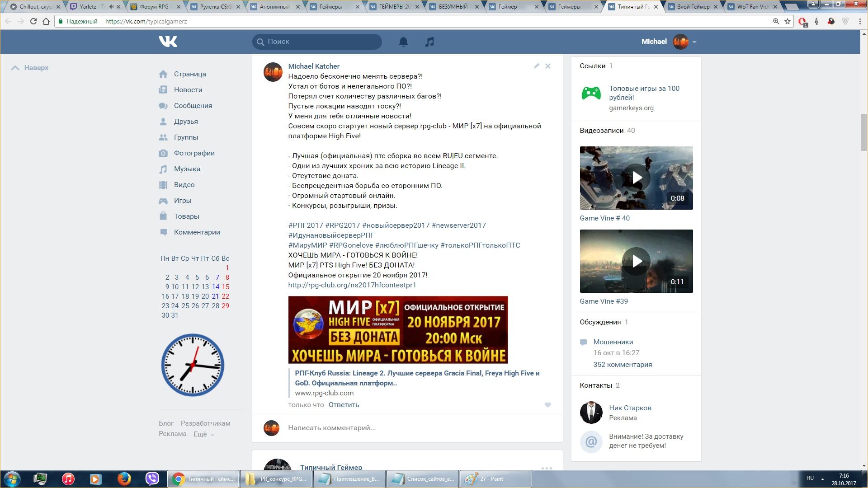The image size is (868, 488).
Task: Switch to the БЕЗУМНЫЙ browser tab
Action: tap(454, 7)
